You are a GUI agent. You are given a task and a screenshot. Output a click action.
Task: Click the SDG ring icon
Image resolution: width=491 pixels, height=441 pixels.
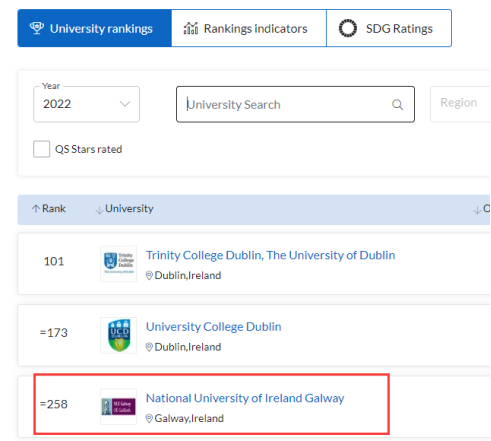click(348, 28)
